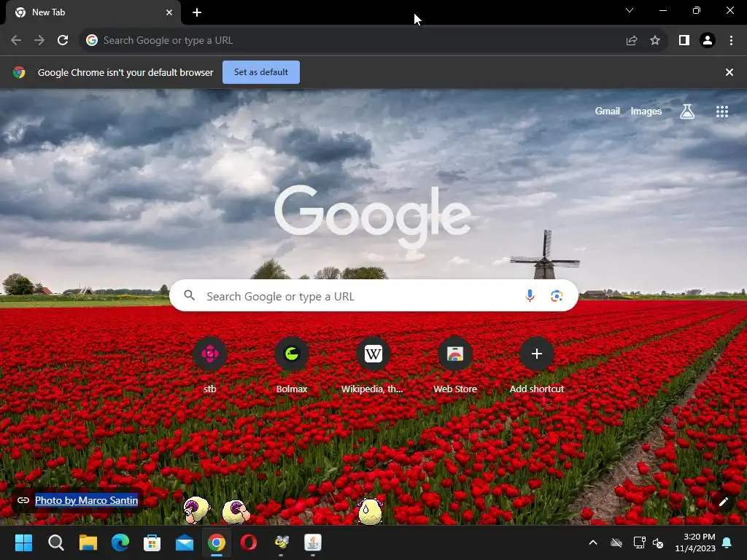This screenshot has width=747, height=560.
Task: Open the tab search chevron
Action: pyautogui.click(x=630, y=10)
